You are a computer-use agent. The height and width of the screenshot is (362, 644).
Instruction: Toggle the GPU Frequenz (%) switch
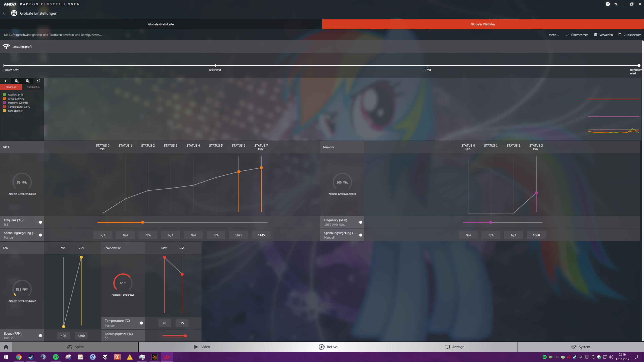click(40, 222)
